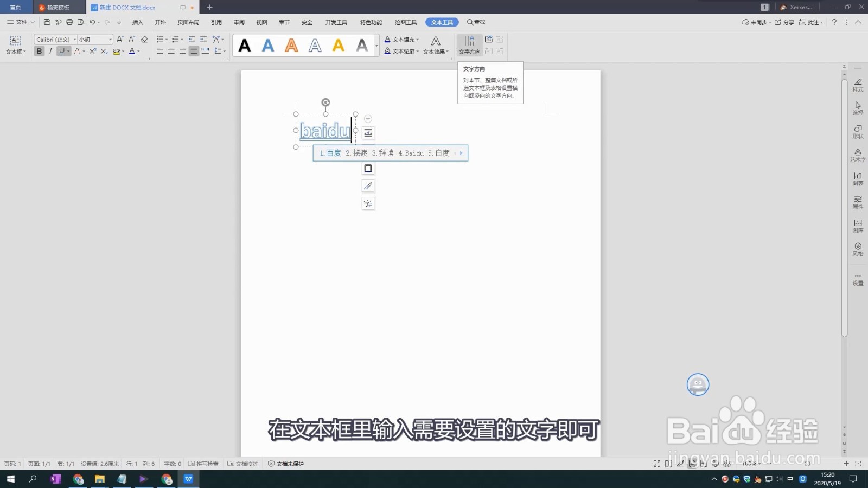Click the 字 text tool icon beside the text box
Image resolution: width=868 pixels, height=488 pixels.
[368, 203]
